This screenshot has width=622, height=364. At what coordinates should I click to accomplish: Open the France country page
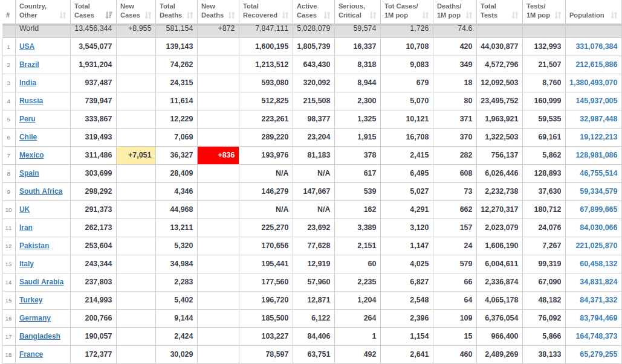(x=31, y=354)
